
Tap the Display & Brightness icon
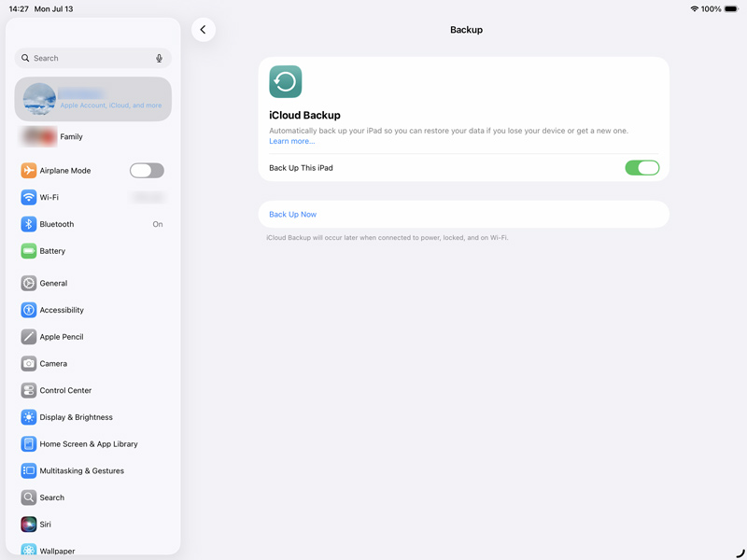(29, 417)
